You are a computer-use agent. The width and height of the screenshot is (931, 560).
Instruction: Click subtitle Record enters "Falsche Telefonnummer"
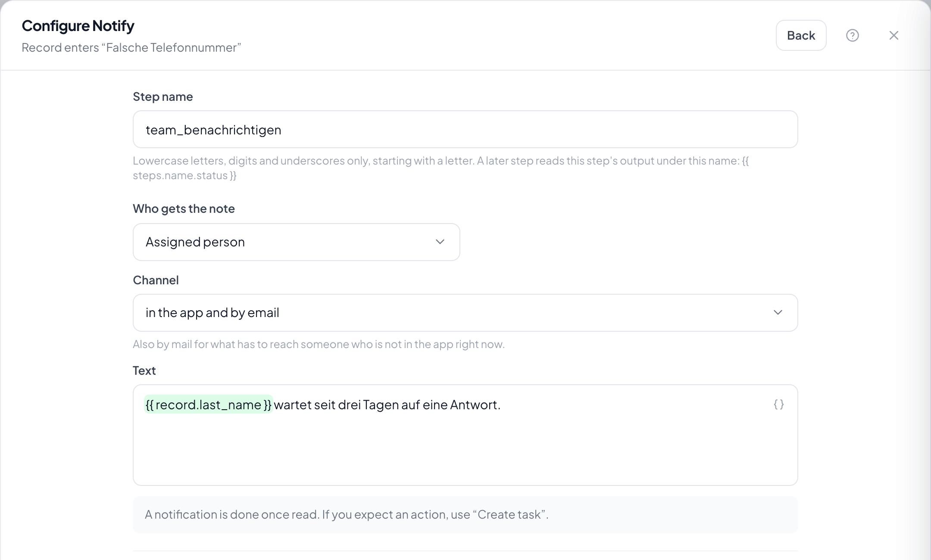[131, 47]
